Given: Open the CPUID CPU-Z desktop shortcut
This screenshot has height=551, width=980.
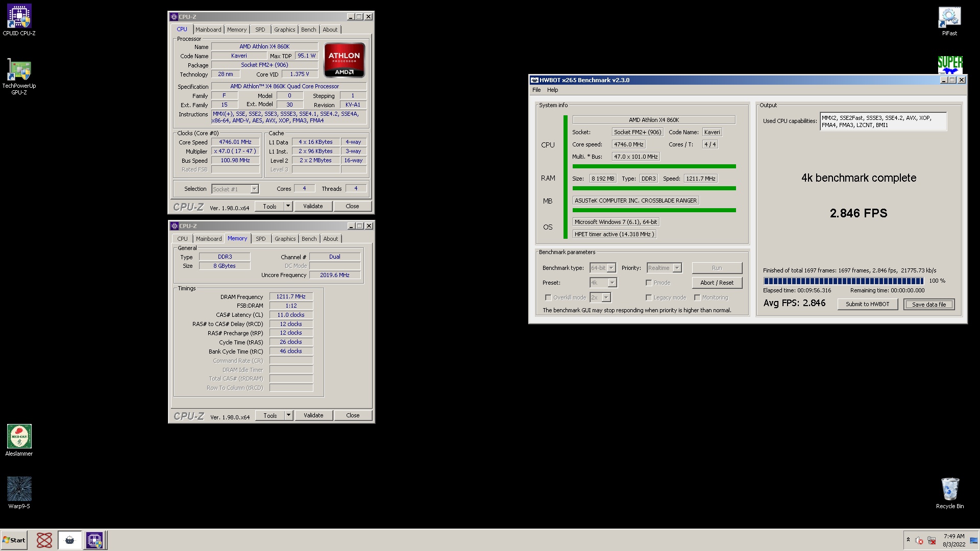Looking at the screenshot, I should coord(19,20).
